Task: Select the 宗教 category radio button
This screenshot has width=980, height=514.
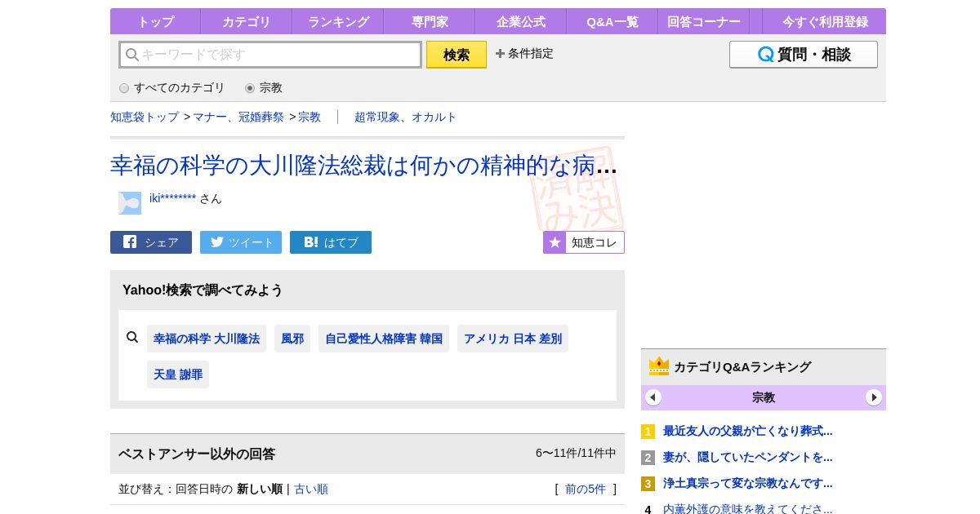Action: coord(250,88)
